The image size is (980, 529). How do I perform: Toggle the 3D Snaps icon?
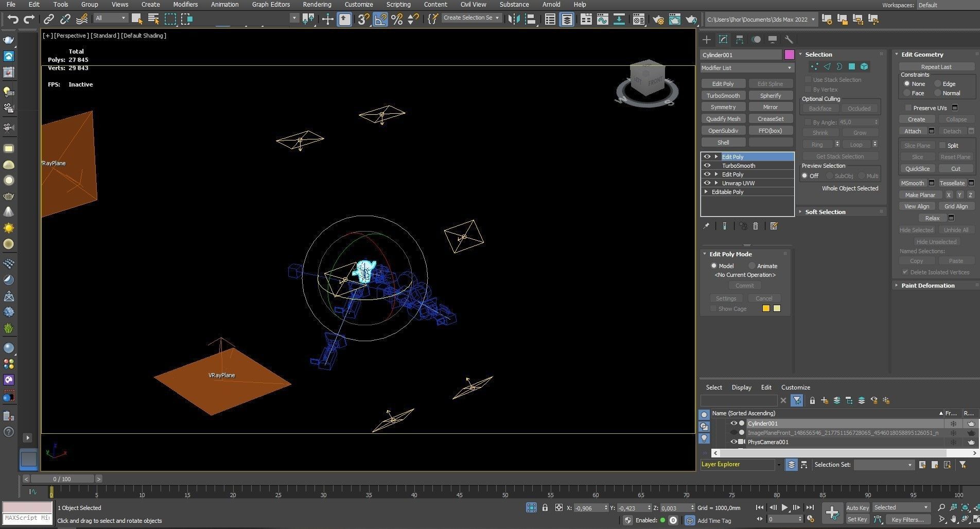coord(363,19)
